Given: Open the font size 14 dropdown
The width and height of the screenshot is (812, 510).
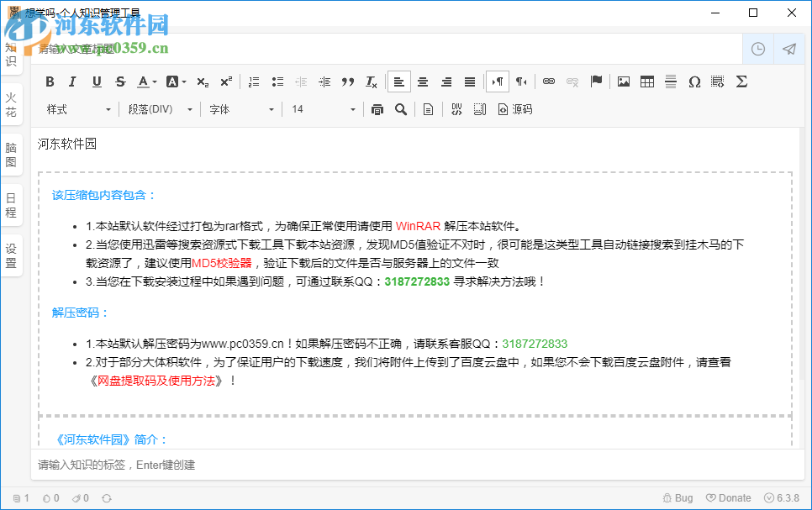Looking at the screenshot, I should coord(322,108).
